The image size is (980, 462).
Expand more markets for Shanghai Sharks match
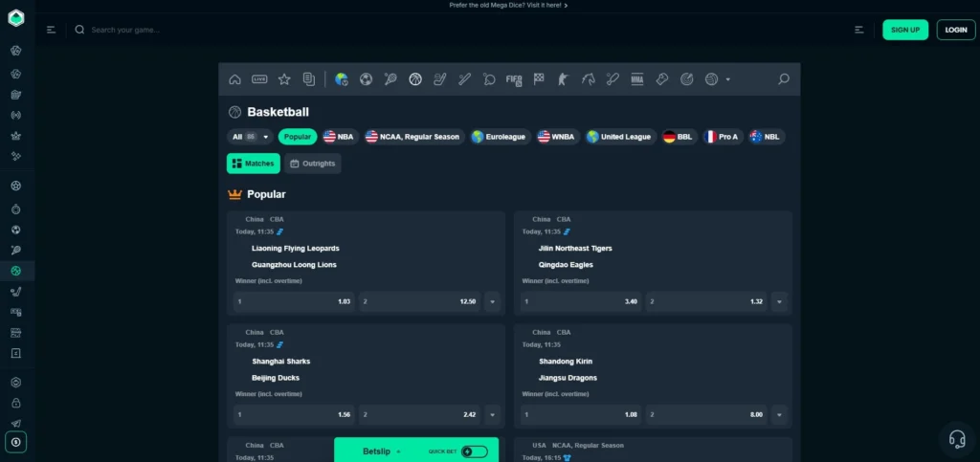click(x=493, y=414)
